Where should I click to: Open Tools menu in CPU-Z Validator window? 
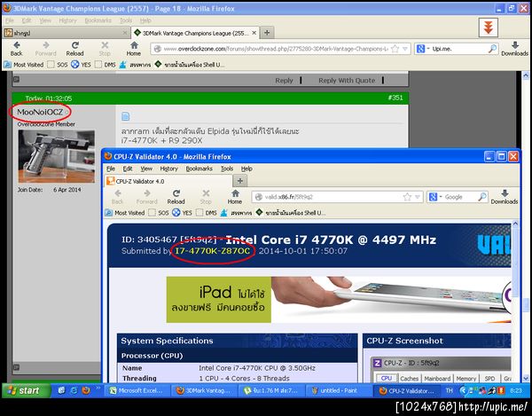[x=227, y=169]
